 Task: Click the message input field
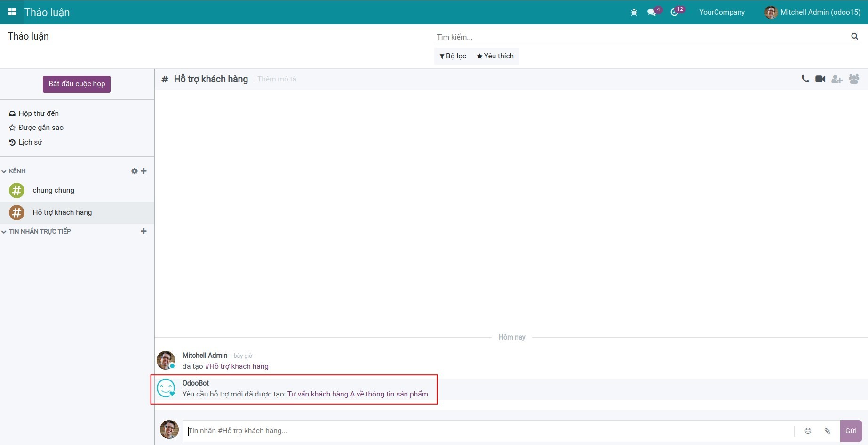click(x=487, y=431)
